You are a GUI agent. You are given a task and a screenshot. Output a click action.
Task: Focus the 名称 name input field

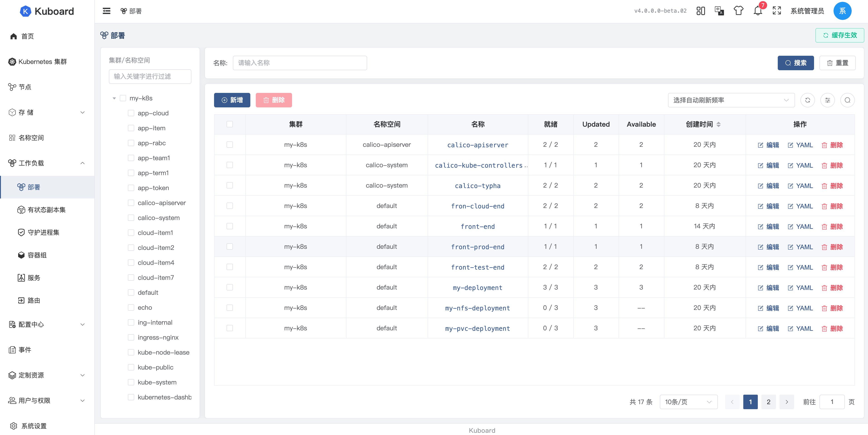300,63
